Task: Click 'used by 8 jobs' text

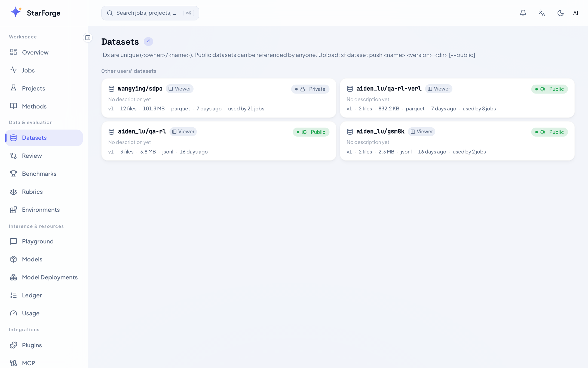Action: [x=479, y=109]
